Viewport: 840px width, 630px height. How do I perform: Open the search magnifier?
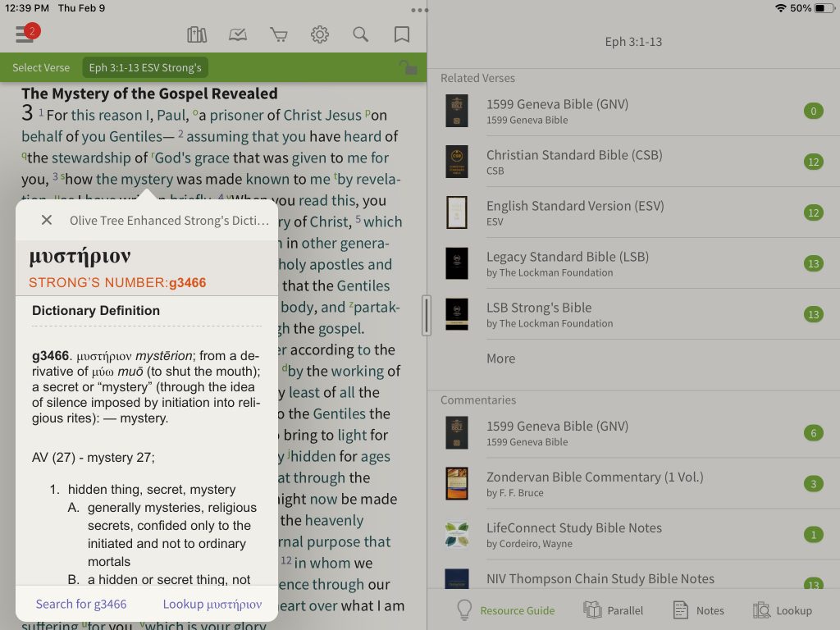click(361, 34)
